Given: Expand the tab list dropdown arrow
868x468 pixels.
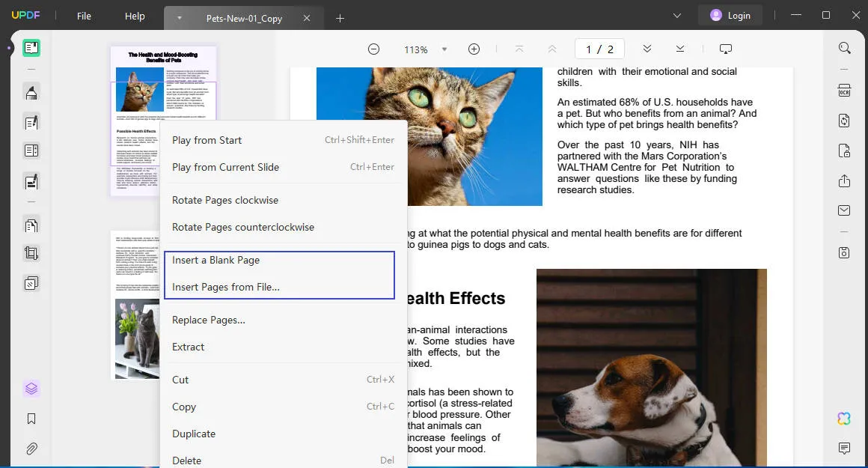Looking at the screenshot, I should click(x=676, y=16).
